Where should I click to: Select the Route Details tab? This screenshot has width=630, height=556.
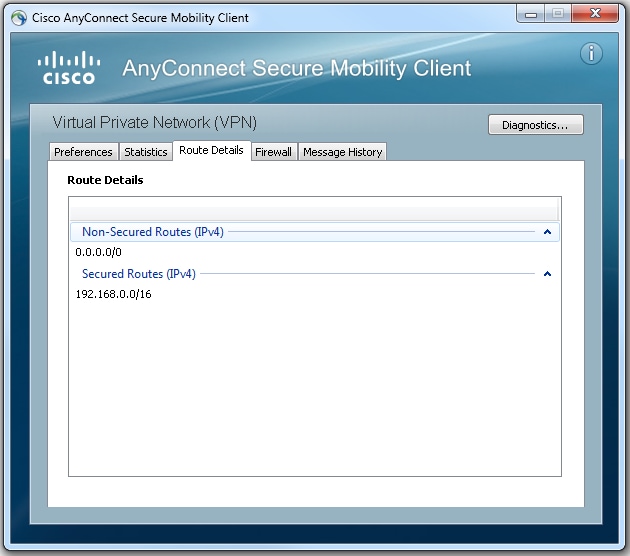[211, 150]
